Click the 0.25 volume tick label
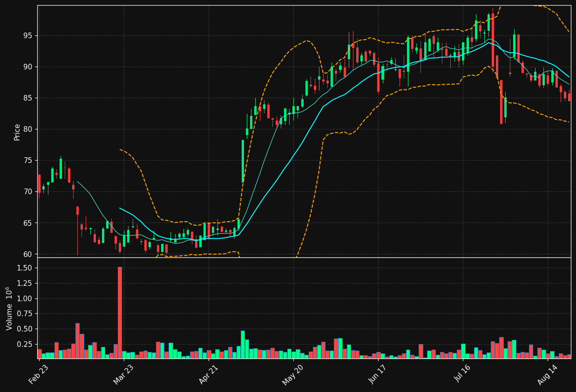This screenshot has height=392, width=576. point(26,344)
